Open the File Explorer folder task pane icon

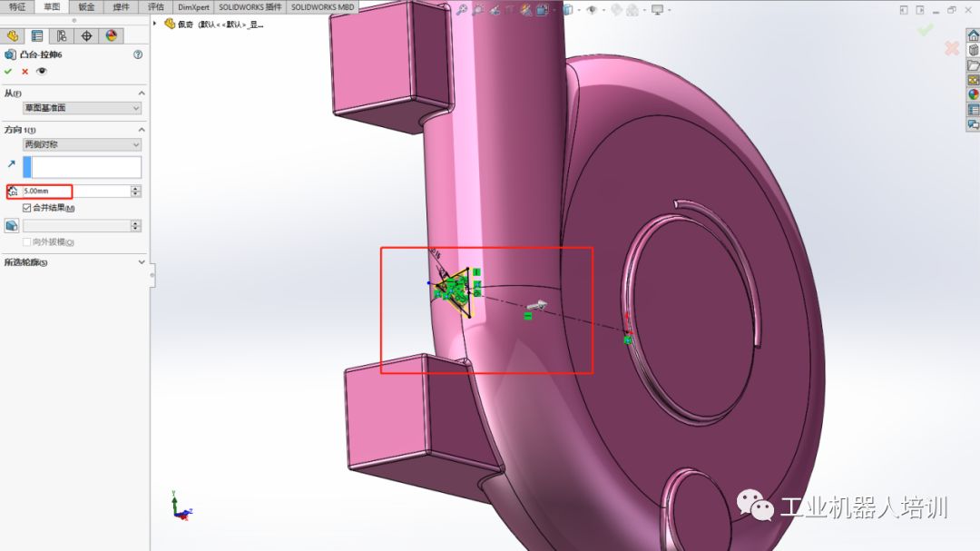[x=973, y=65]
